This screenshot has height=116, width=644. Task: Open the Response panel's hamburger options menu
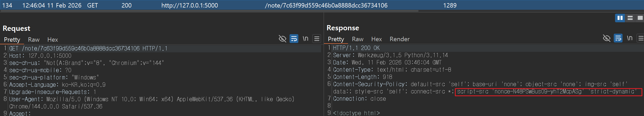tap(641, 38)
